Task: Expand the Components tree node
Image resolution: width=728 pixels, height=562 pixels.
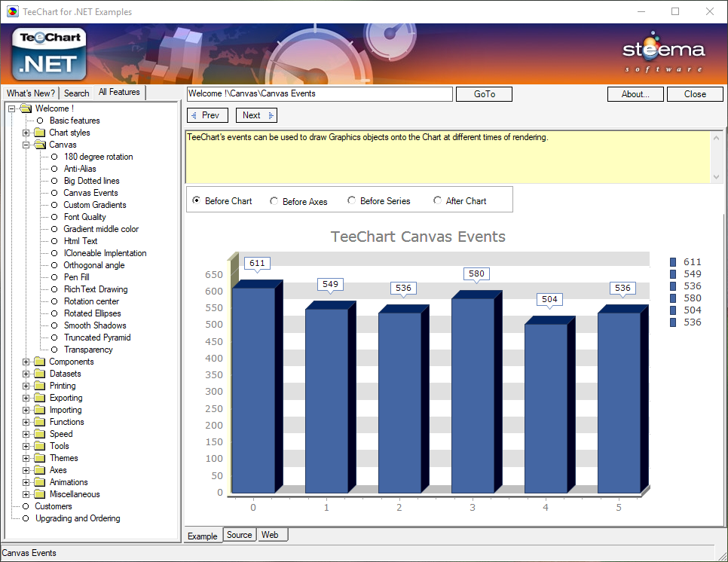Action: click(x=26, y=362)
